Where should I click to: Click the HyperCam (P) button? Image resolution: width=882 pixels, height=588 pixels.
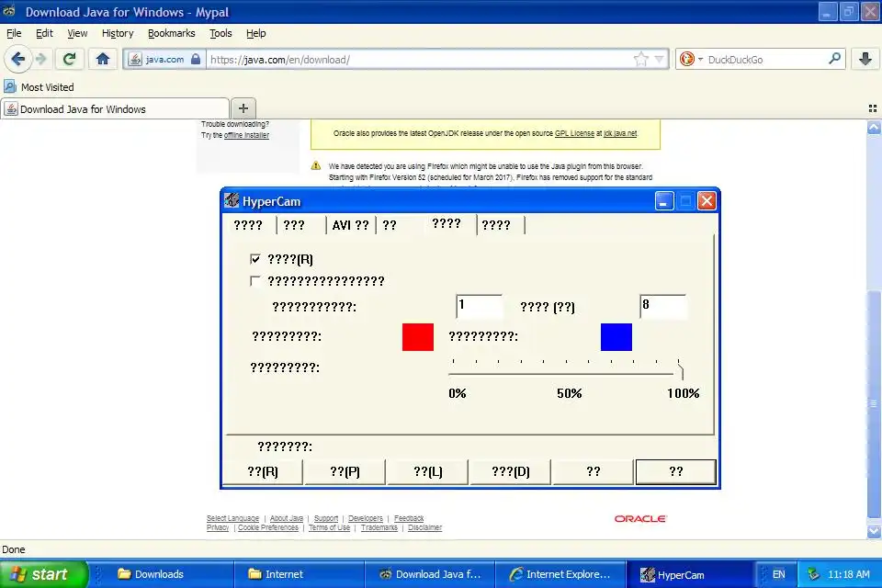[345, 471]
